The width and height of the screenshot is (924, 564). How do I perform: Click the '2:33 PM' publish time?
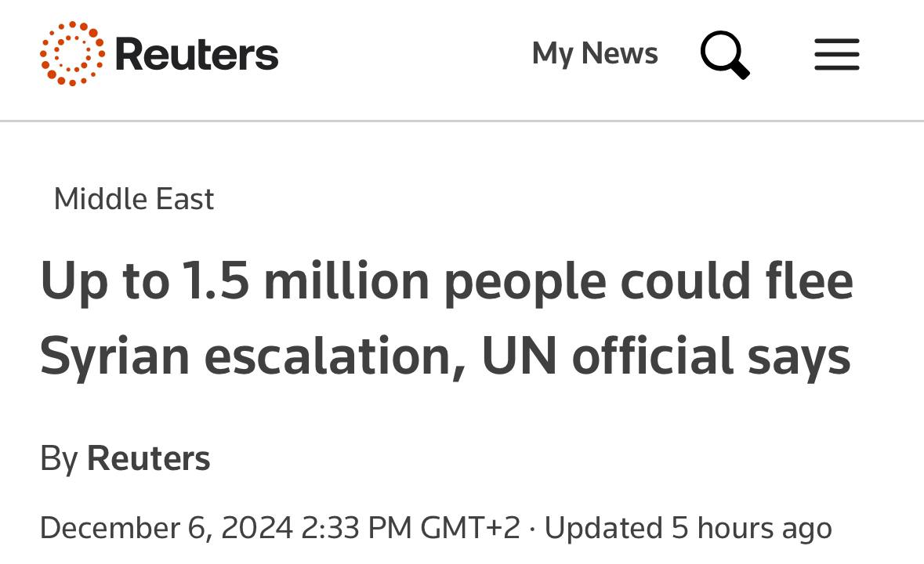click(x=357, y=527)
